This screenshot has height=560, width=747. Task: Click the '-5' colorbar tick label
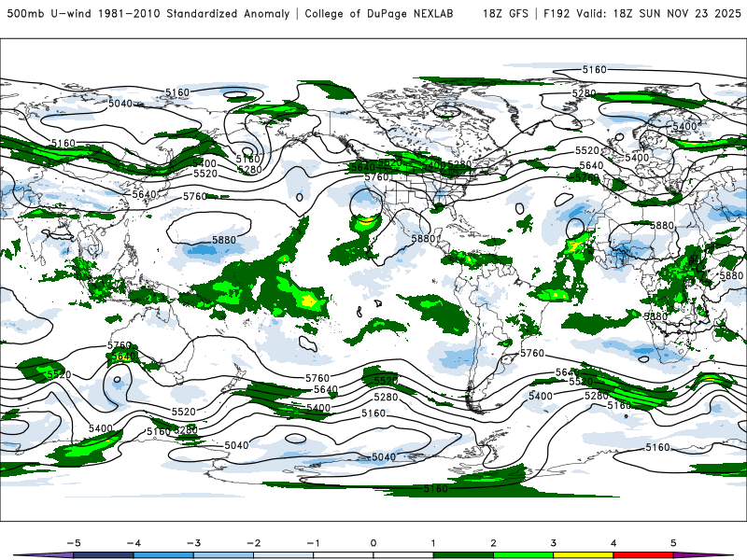(x=74, y=543)
